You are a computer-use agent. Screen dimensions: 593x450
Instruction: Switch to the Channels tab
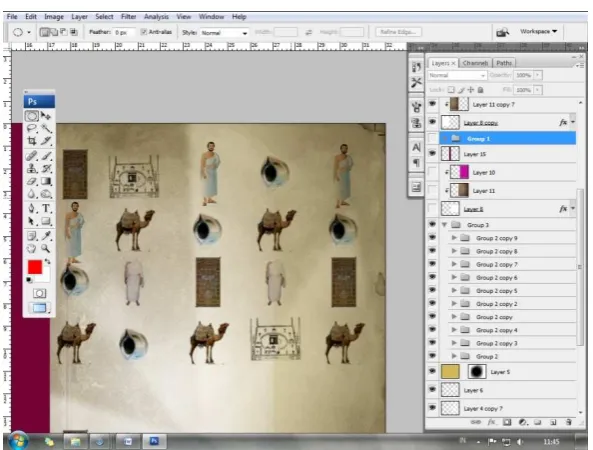pos(475,63)
